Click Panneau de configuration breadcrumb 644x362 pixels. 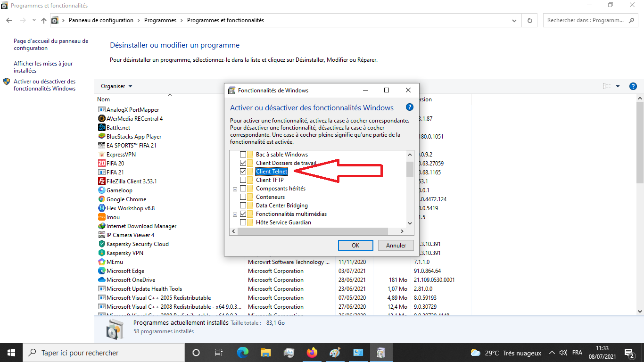(x=101, y=20)
